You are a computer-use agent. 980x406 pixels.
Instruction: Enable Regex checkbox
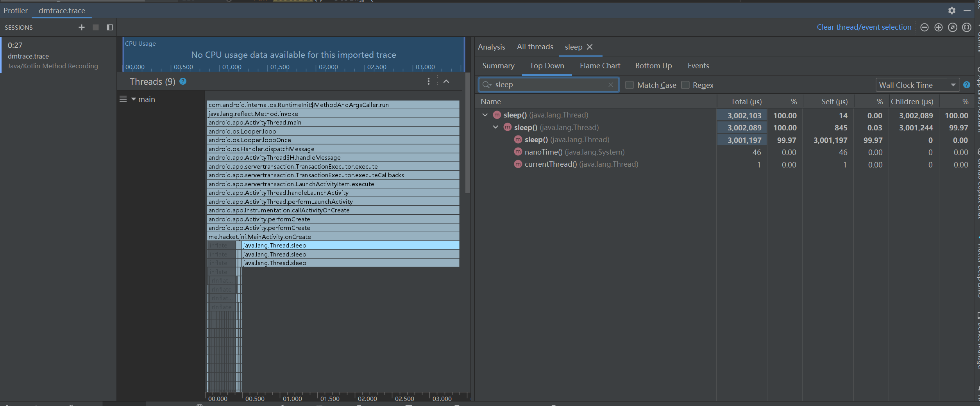click(x=685, y=85)
